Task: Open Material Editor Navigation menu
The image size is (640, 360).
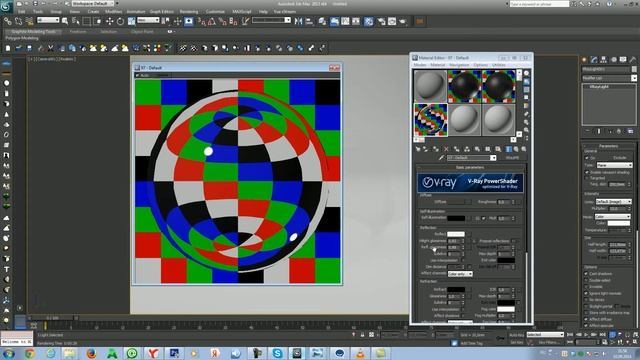Action: tap(459, 65)
